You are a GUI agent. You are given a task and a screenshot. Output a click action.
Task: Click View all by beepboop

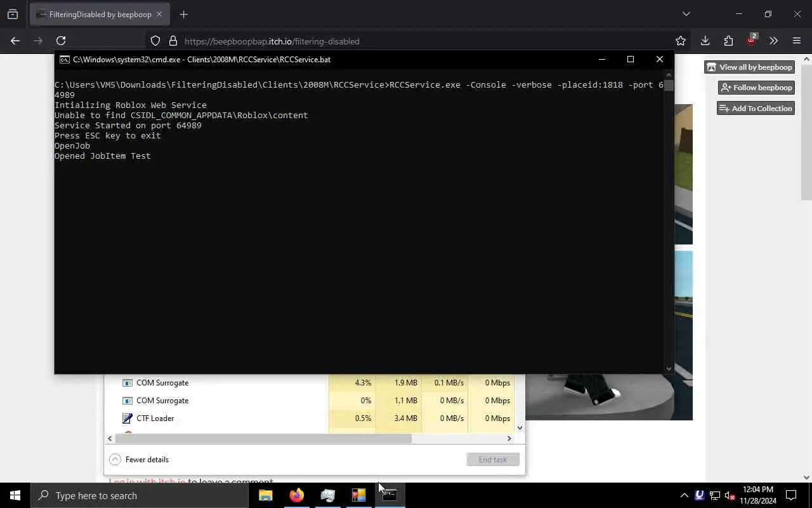(750, 67)
